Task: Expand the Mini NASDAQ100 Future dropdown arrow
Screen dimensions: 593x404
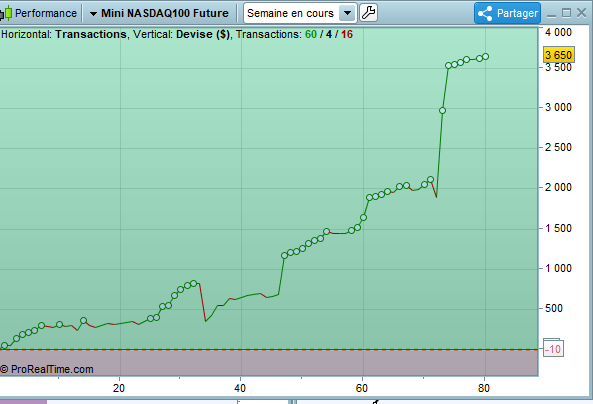Action: click(93, 14)
